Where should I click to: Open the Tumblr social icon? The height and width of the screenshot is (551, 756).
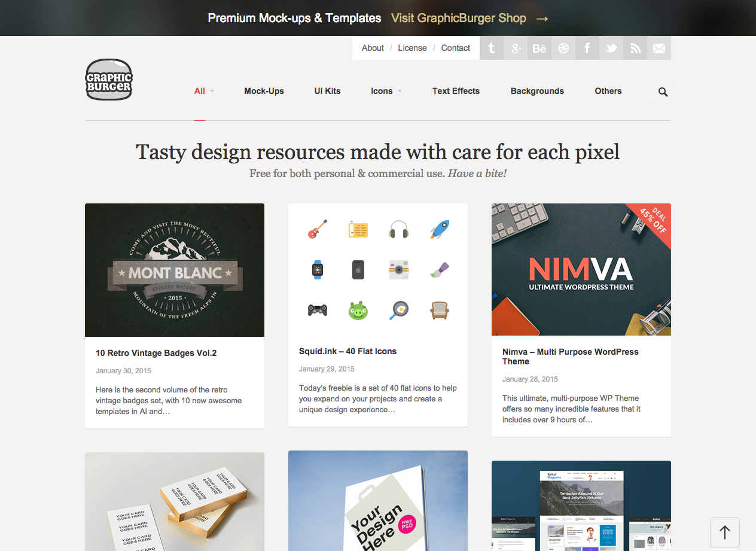click(x=492, y=48)
